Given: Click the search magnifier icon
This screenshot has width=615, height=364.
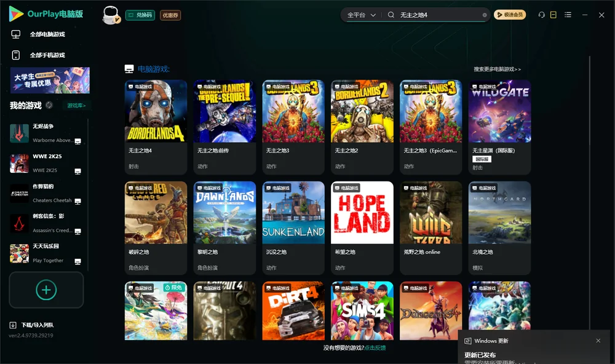Looking at the screenshot, I should pyautogui.click(x=391, y=15).
